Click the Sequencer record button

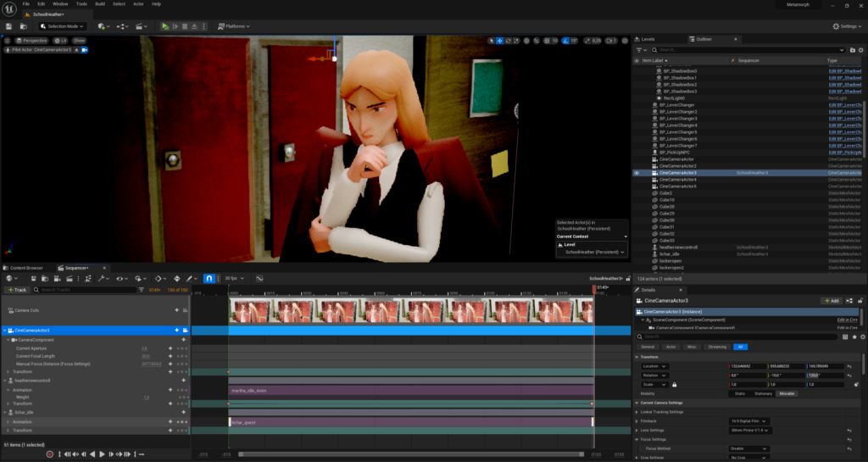point(50,454)
